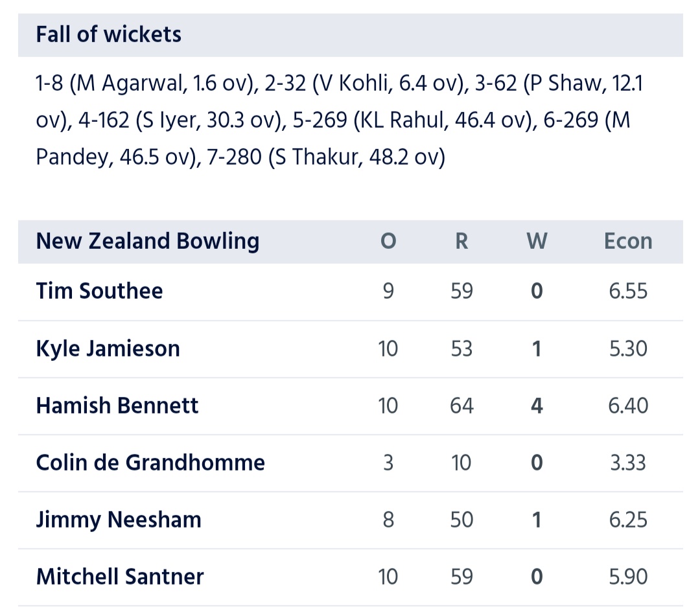Select Colin de Grandhomme name
Screen dimensions: 700x613
pyautogui.click(x=150, y=463)
